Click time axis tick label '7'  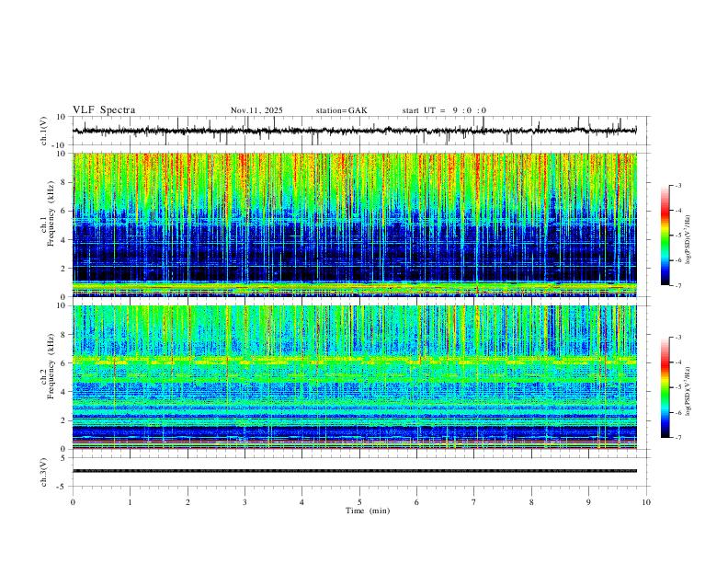click(474, 502)
